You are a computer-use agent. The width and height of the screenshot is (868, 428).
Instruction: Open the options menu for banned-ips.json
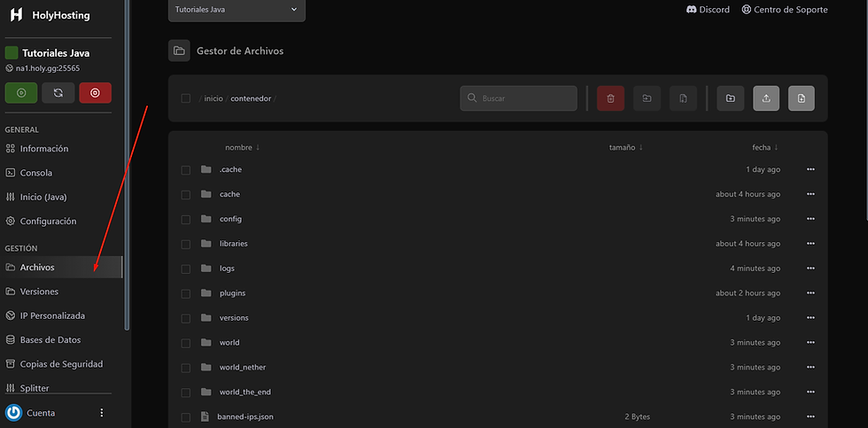(x=810, y=416)
